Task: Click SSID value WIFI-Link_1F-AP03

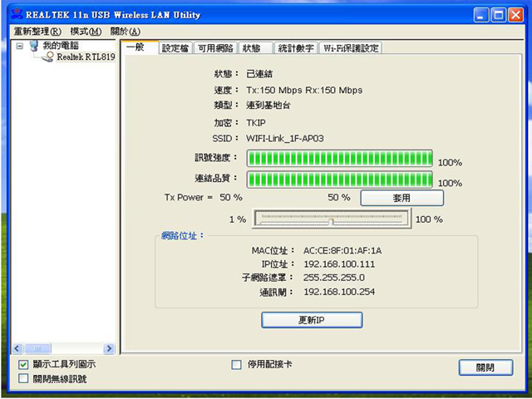Action: click(x=284, y=139)
